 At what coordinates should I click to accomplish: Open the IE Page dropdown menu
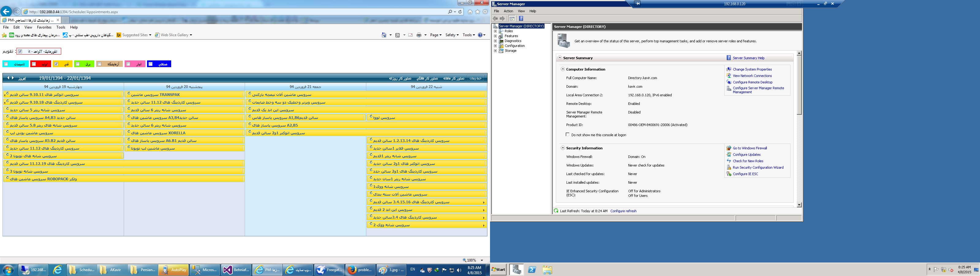point(435,35)
